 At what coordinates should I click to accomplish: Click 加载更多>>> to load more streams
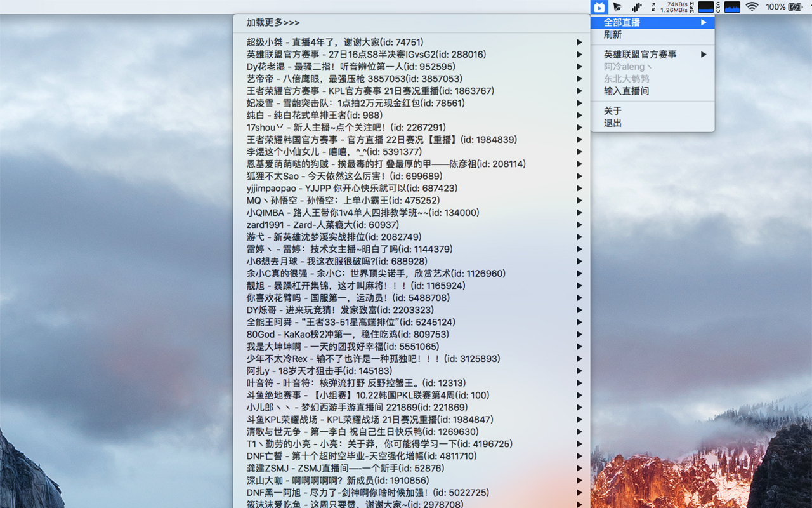point(412,22)
